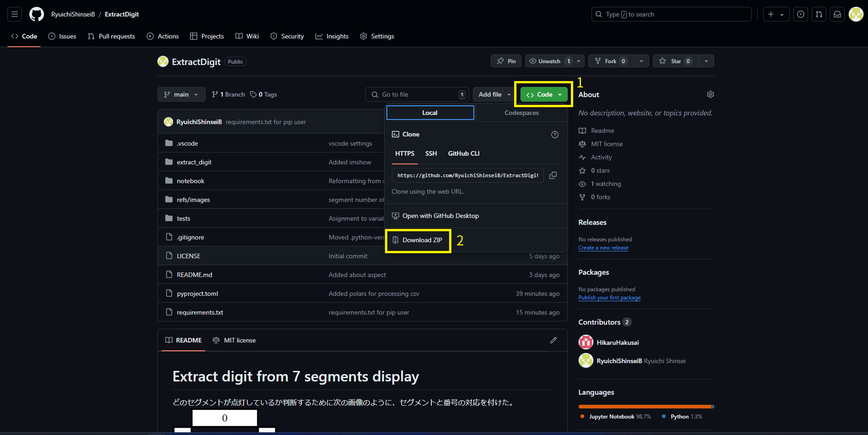
Task: Click the Unwatch button
Action: click(x=549, y=61)
